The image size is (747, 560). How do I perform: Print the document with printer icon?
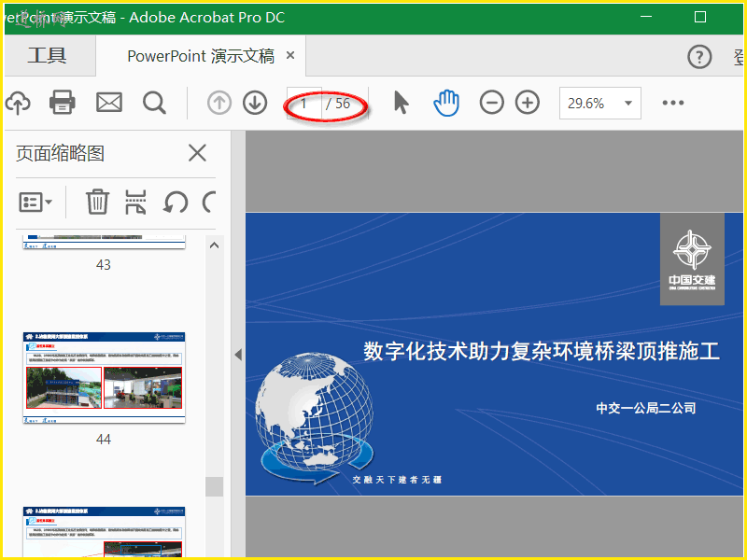(x=63, y=103)
